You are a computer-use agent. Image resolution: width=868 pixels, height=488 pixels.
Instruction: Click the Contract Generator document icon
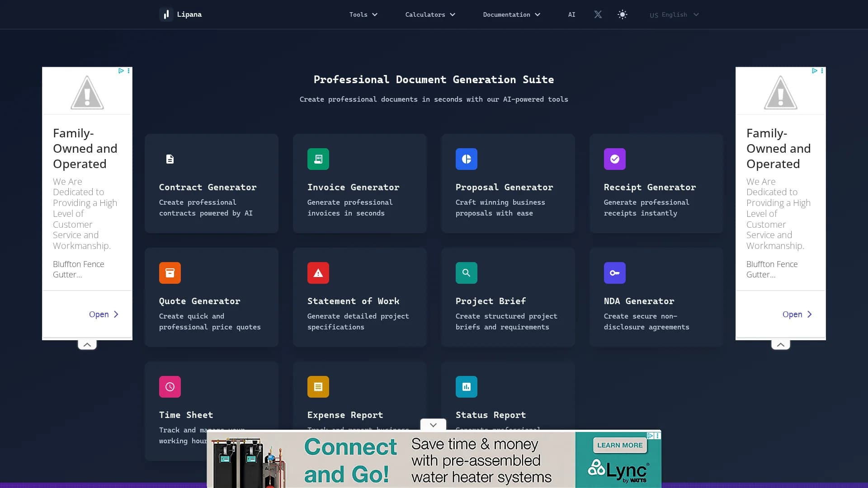tap(170, 159)
